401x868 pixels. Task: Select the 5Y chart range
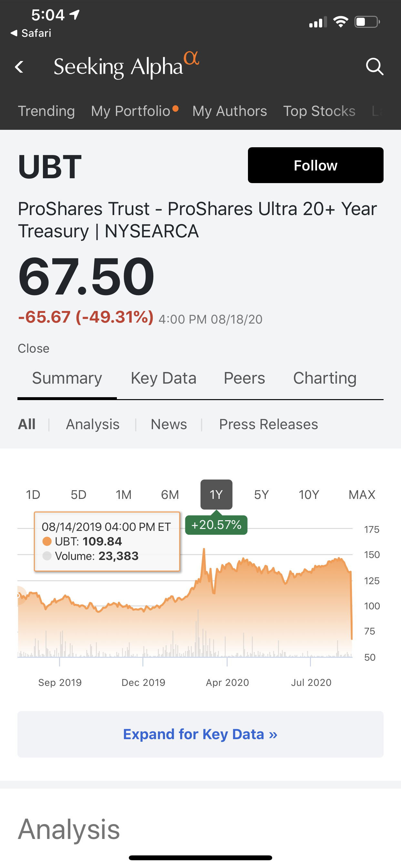262,494
